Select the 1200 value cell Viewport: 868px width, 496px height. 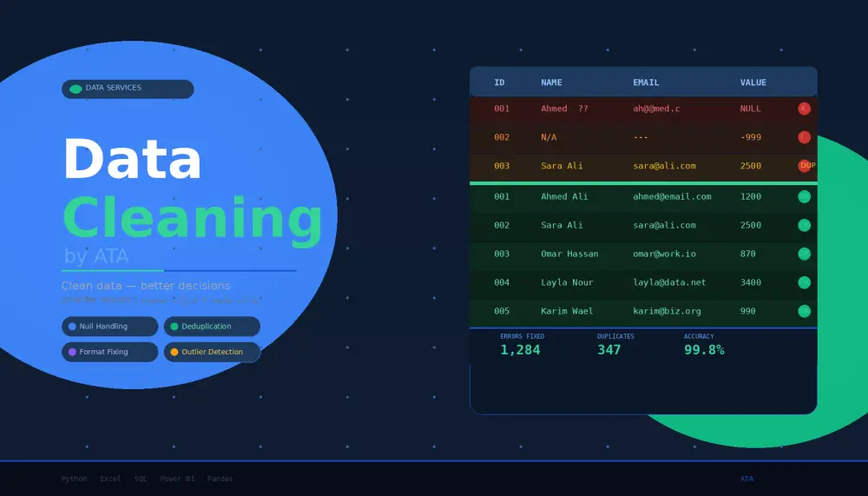[751, 196]
